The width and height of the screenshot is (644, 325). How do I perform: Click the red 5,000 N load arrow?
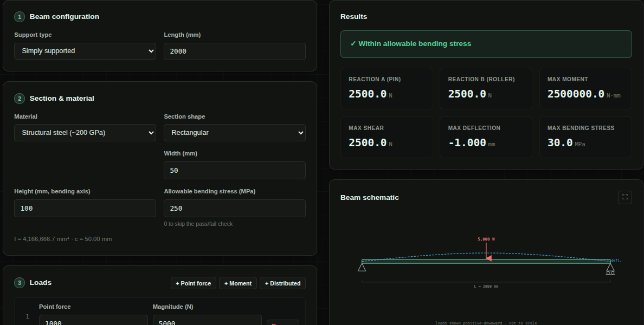(487, 251)
